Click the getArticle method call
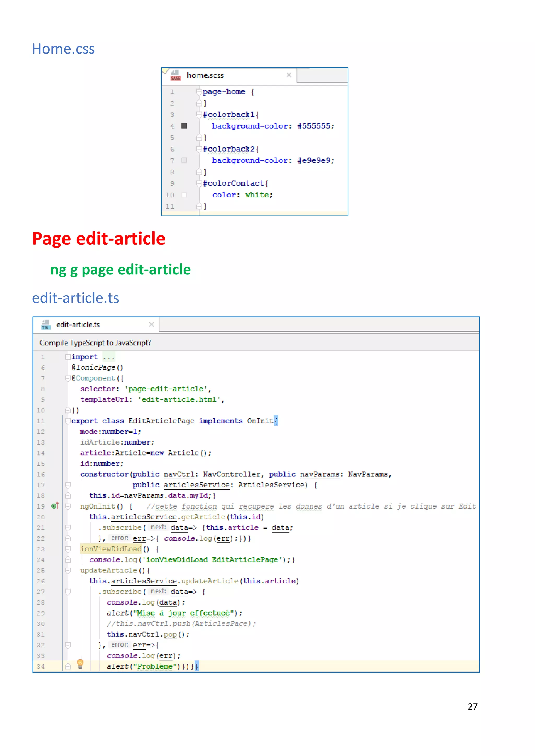This screenshot has height=756, width=535. click(203, 517)
